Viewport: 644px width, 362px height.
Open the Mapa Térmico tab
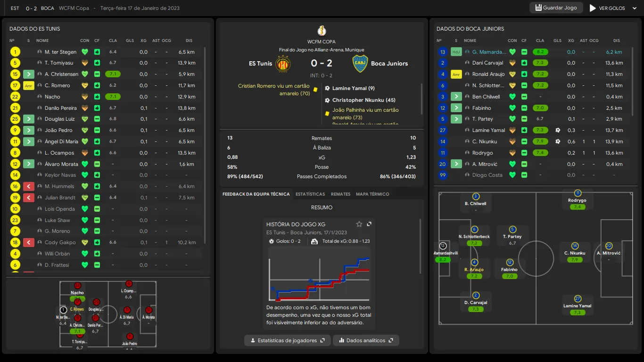(372, 194)
